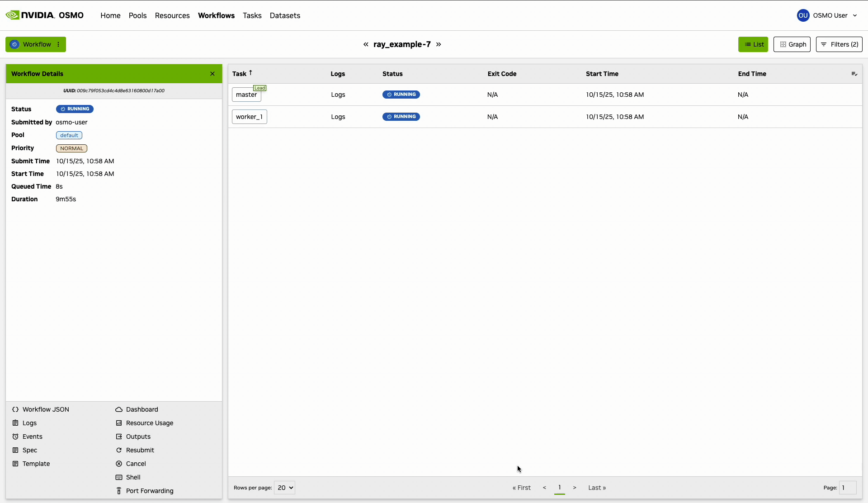Viewport: 868px width, 503px height.
Task: Open the Pools page
Action: (x=137, y=15)
